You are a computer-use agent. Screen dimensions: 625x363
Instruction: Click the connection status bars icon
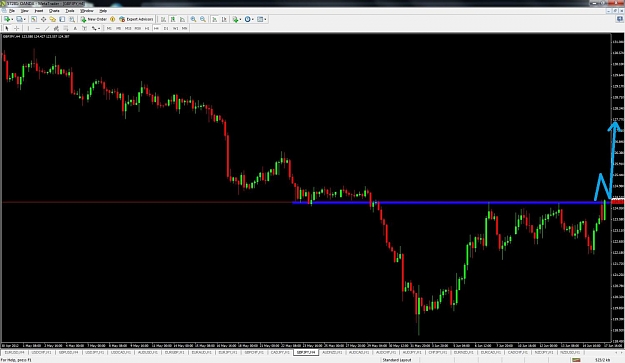pyautogui.click(x=576, y=360)
